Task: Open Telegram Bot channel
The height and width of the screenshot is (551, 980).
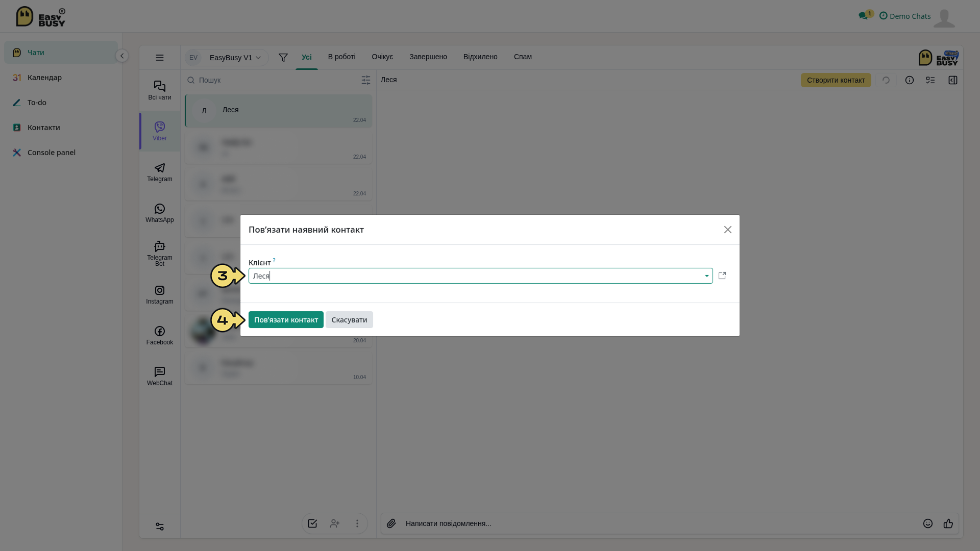Action: (160, 254)
